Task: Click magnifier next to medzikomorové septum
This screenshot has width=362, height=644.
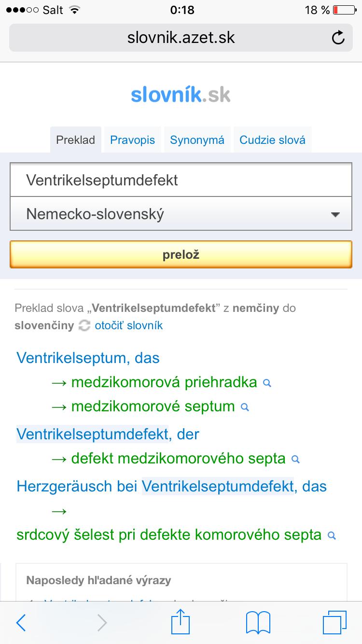Action: (x=245, y=407)
